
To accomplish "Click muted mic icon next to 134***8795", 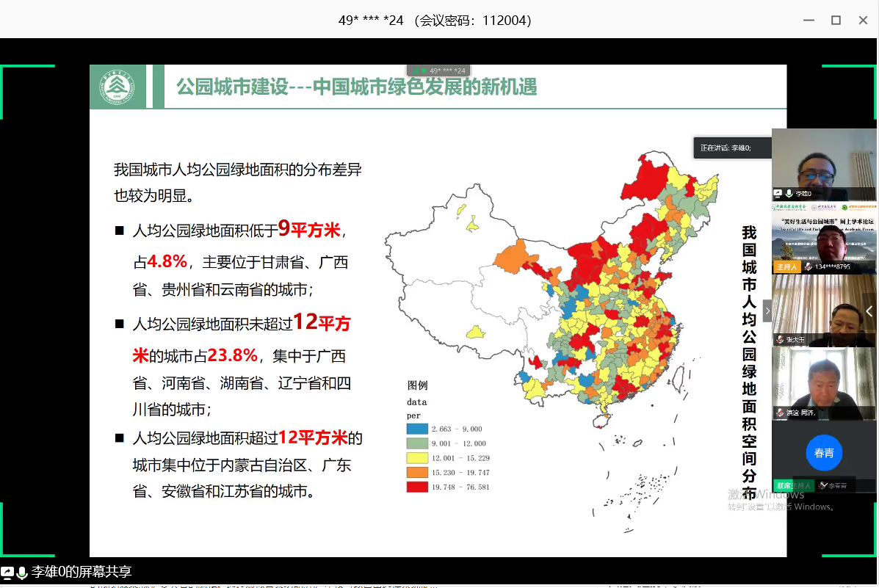I will coord(808,266).
